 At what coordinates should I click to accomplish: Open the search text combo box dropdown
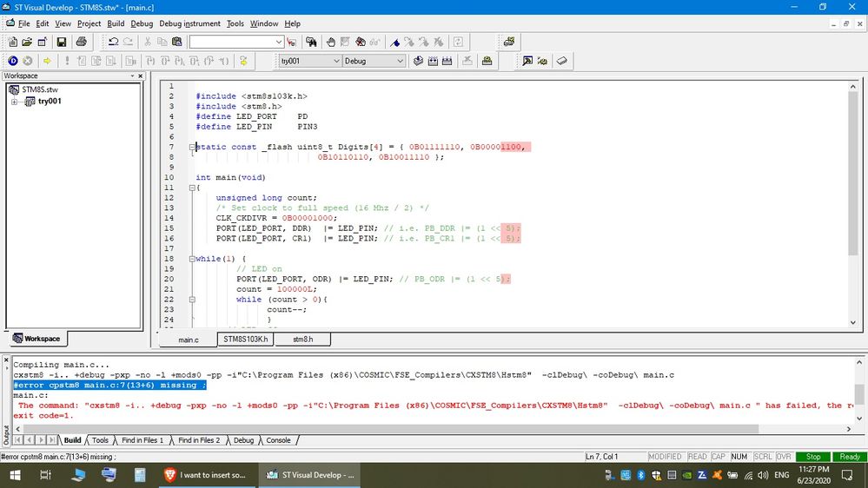click(278, 42)
